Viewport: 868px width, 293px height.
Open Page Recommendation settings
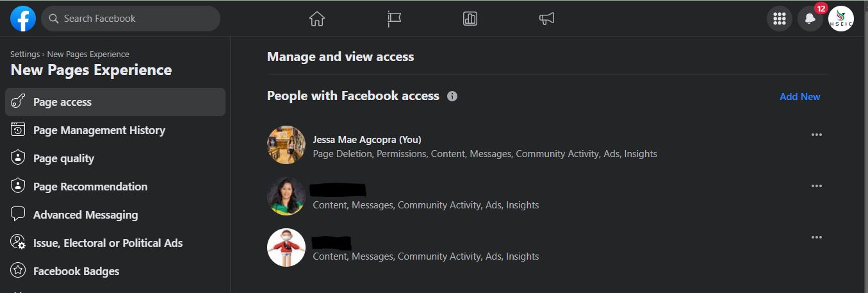tap(90, 187)
